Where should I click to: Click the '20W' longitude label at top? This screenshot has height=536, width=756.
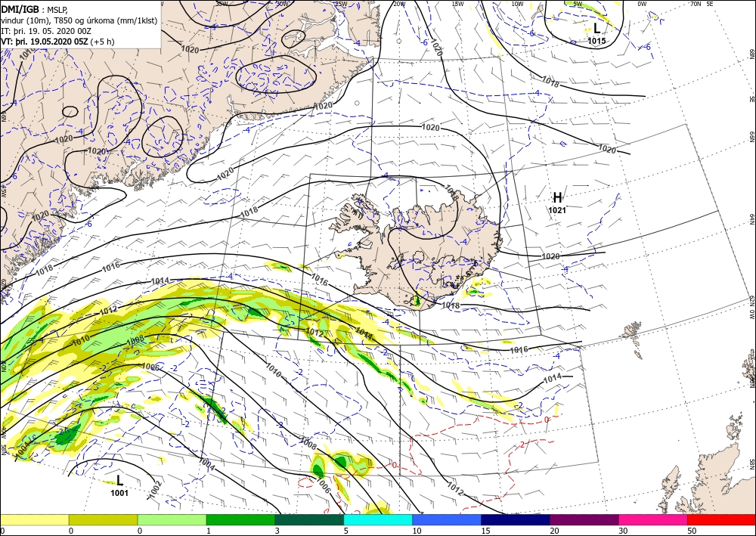coord(398,4)
